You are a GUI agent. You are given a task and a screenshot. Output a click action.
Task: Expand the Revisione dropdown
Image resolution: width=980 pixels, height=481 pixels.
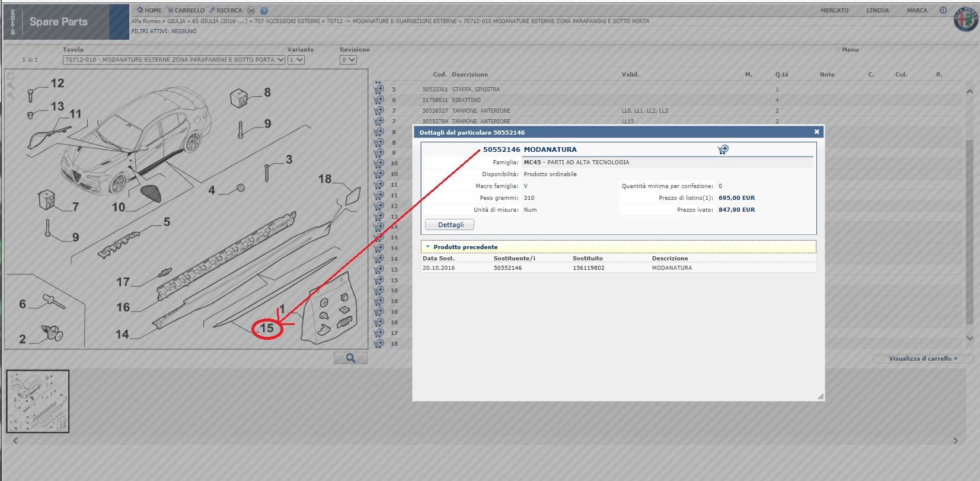point(348,60)
